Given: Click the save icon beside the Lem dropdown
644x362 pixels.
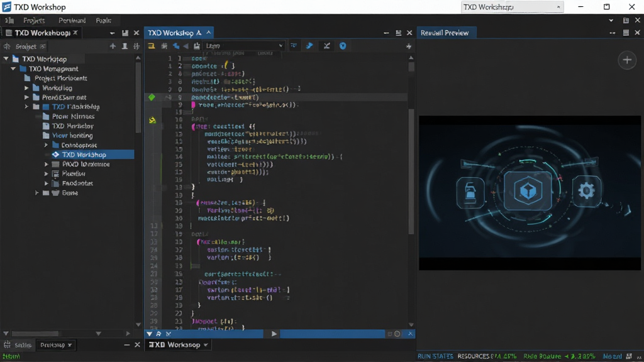Looking at the screenshot, I should [197, 46].
